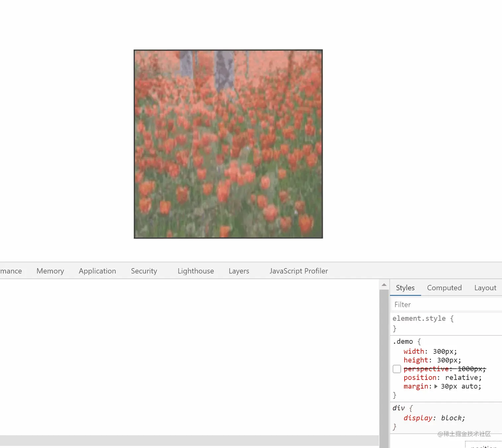Click the tulip field image

[228, 144]
